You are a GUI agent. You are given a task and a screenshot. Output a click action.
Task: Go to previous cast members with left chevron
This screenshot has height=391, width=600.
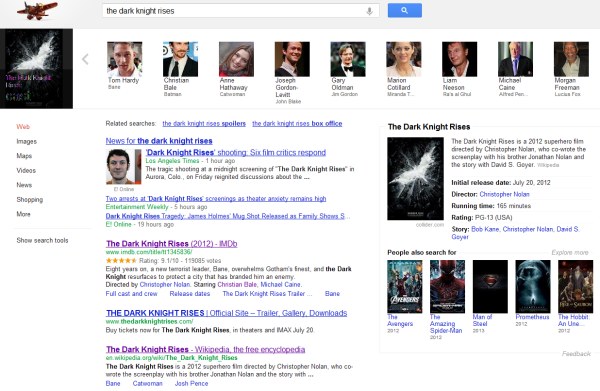(x=85, y=59)
